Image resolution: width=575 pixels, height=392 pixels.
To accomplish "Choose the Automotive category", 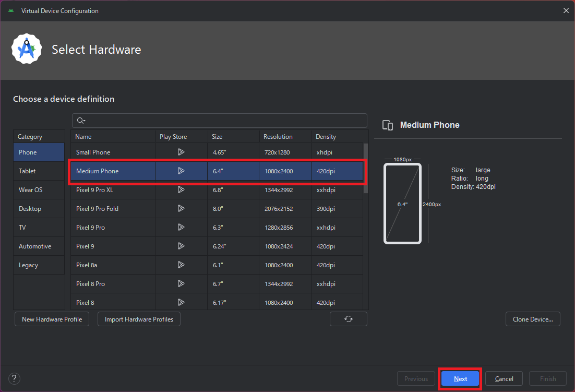I will point(35,246).
